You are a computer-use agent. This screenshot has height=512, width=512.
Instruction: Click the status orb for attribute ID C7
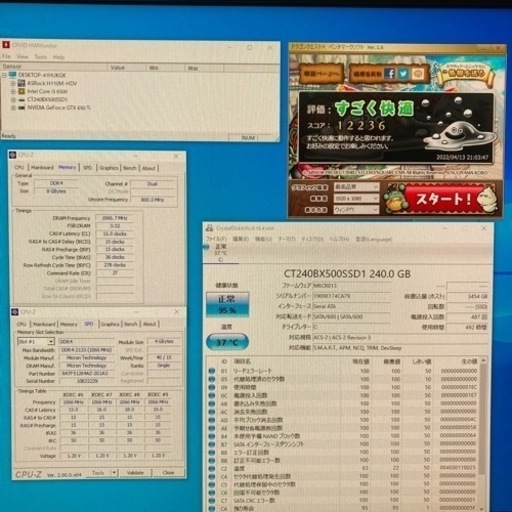coord(212,501)
